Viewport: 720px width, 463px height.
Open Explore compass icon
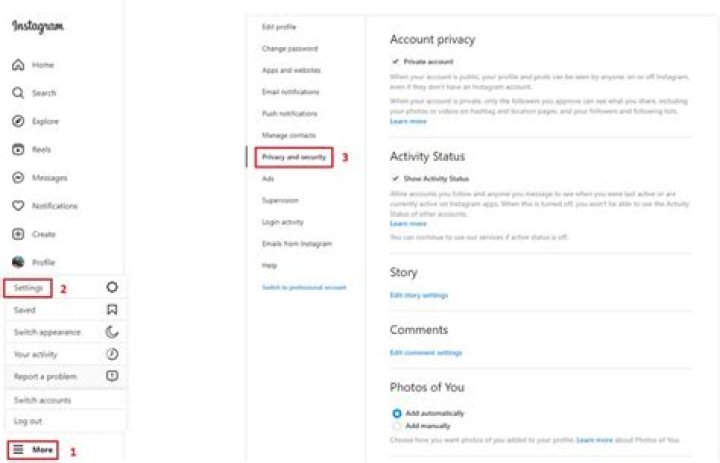pyautogui.click(x=18, y=121)
